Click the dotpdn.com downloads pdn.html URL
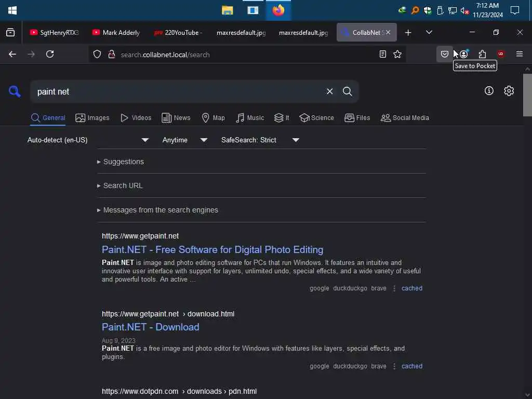 pyautogui.click(x=179, y=391)
